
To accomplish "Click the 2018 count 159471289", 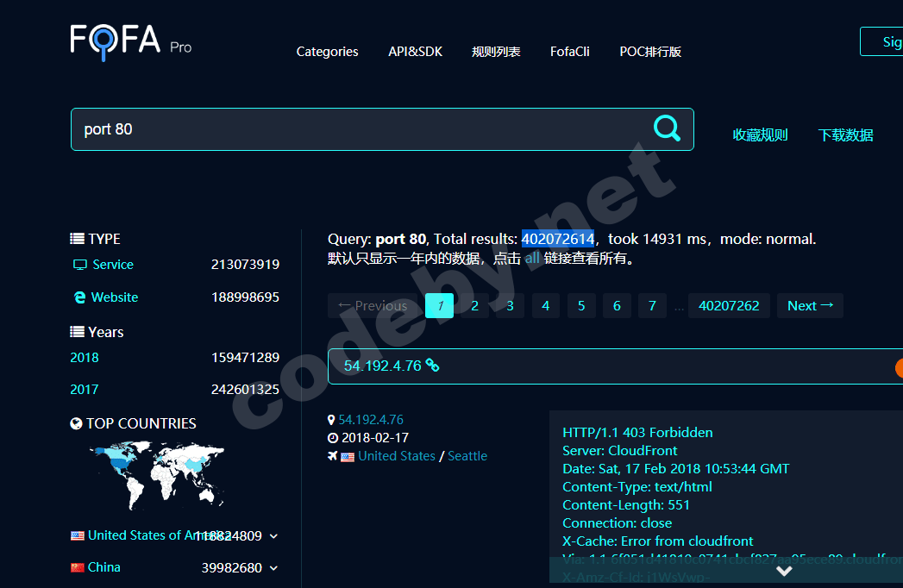I will coord(245,358).
